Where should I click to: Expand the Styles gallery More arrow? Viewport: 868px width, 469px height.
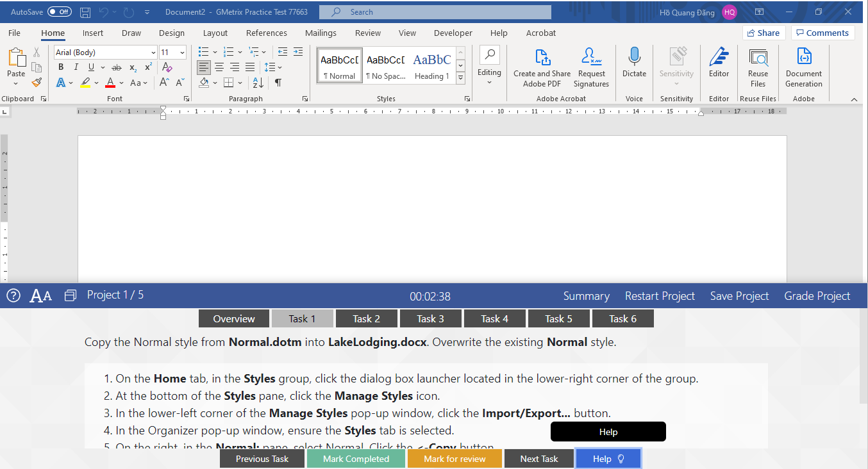(460, 78)
